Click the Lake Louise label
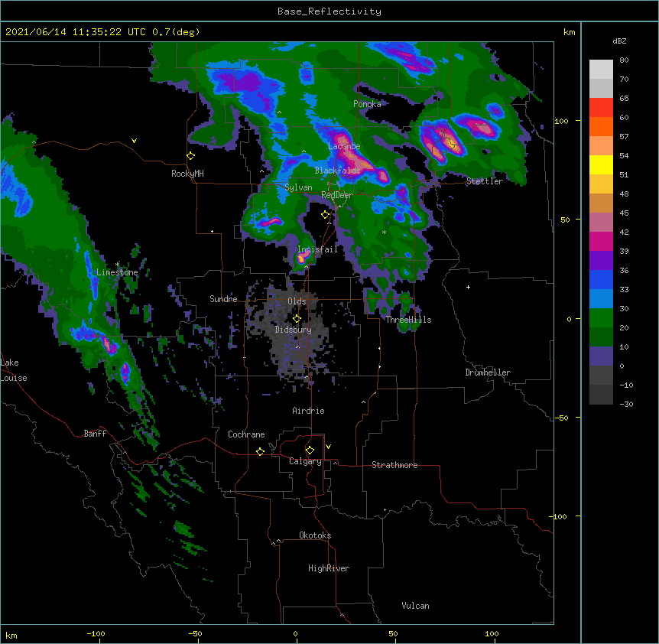659x644 pixels. point(14,370)
